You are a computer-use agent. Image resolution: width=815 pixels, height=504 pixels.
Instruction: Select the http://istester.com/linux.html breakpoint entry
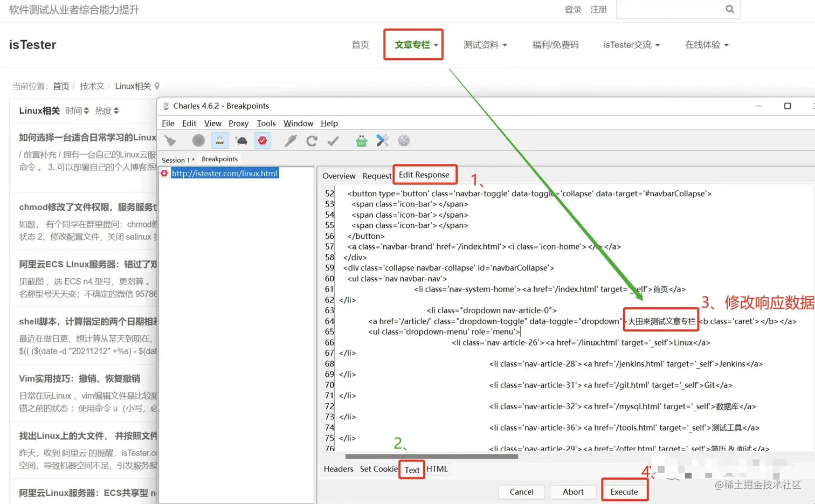[x=225, y=174]
